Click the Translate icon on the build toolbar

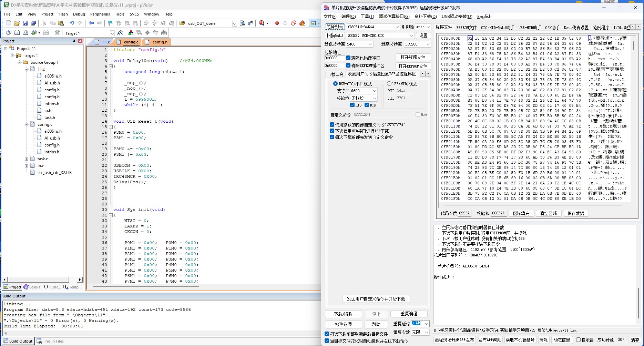tap(9, 33)
